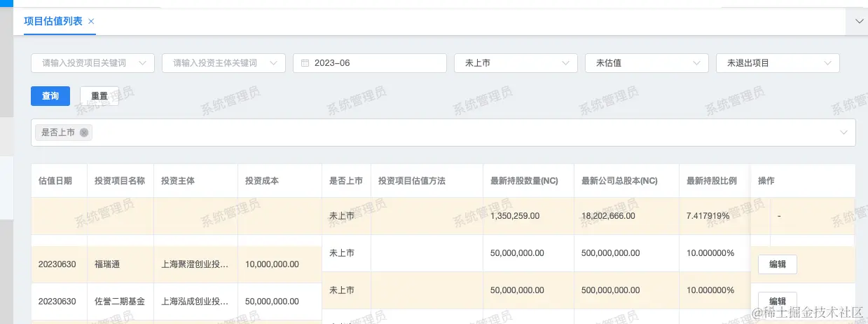868x324 pixels.
Task: Click the 18,202,666.00 total share capital cell
Action: click(x=626, y=216)
